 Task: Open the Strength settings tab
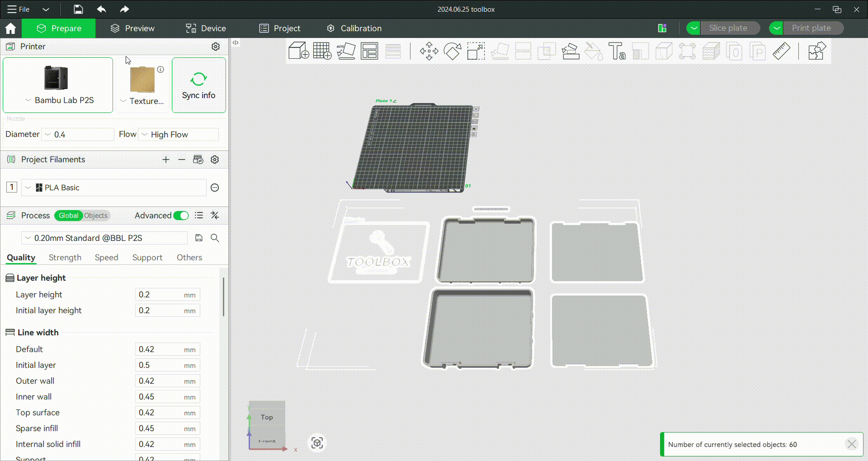[65, 258]
